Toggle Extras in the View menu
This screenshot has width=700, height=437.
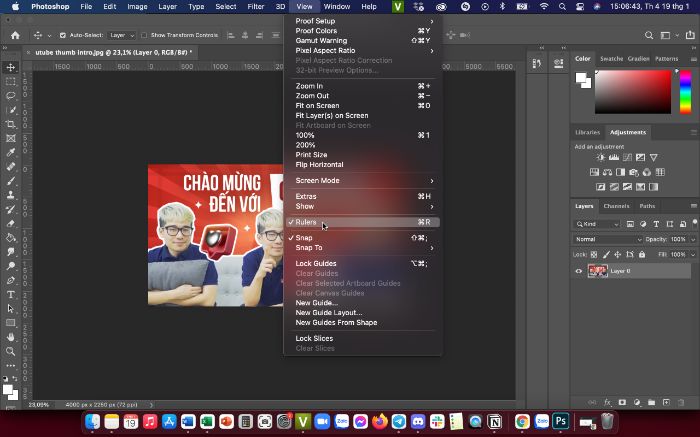pos(362,196)
